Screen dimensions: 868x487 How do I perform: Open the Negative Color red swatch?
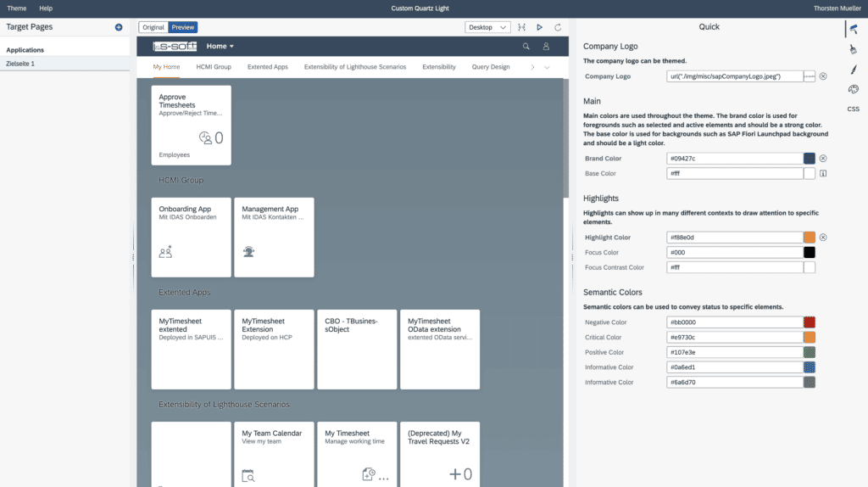[x=810, y=322]
